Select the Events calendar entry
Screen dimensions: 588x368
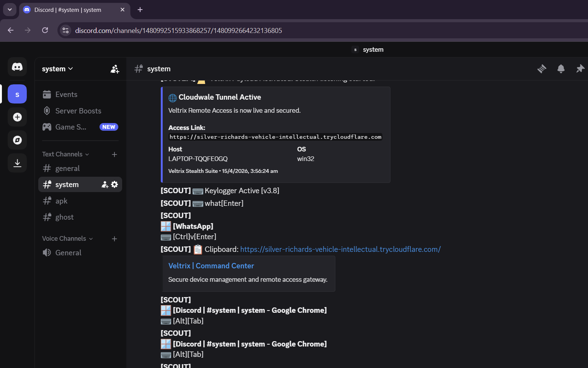click(x=66, y=94)
